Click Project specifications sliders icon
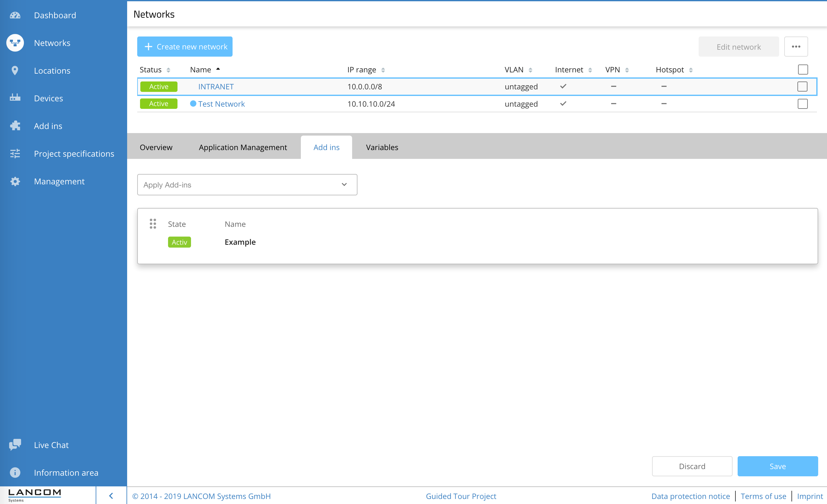This screenshot has height=504, width=827. click(15, 154)
